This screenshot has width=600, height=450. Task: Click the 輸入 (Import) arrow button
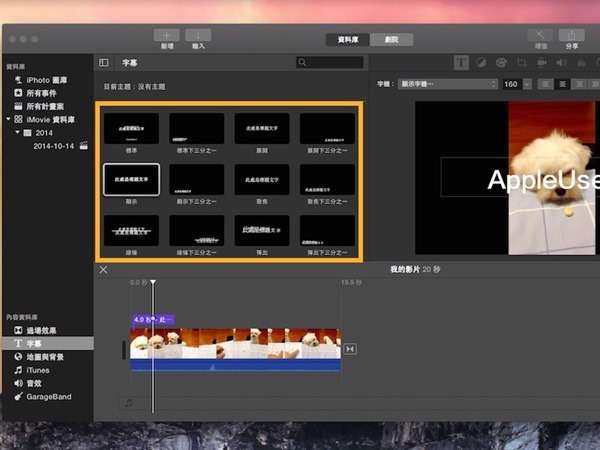(197, 35)
